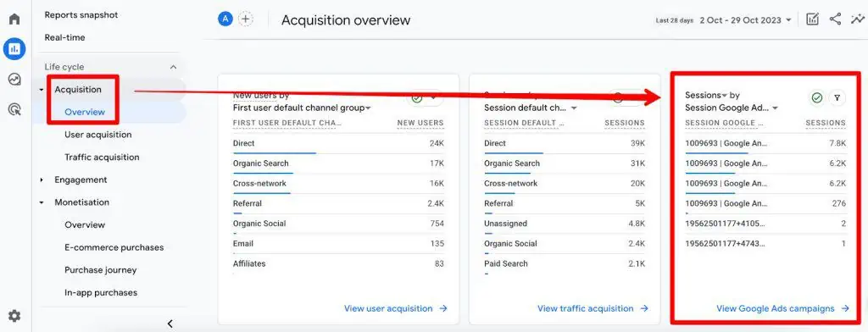
Task: Click NEW USERS column header
Action: (420, 123)
